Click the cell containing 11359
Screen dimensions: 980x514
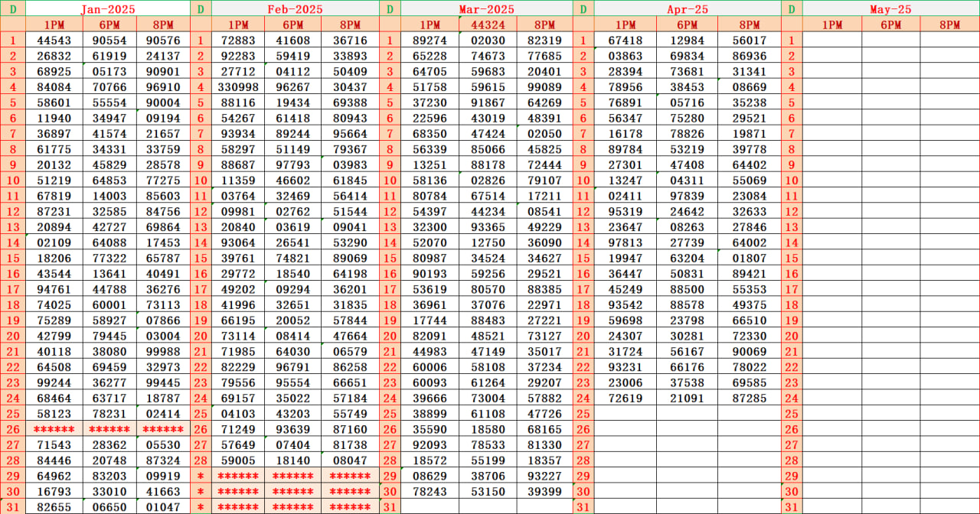(238, 181)
